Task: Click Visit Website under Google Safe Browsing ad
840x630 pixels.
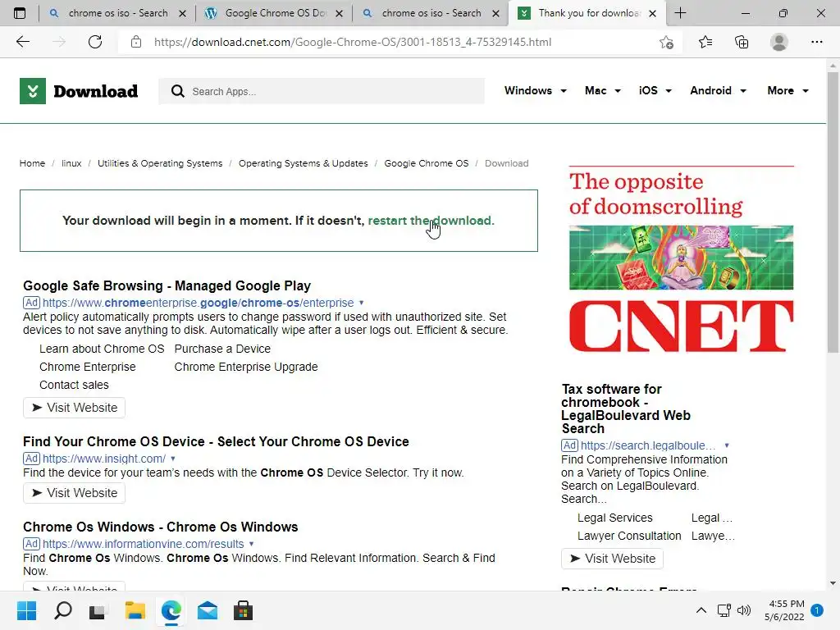Action: coord(74,408)
